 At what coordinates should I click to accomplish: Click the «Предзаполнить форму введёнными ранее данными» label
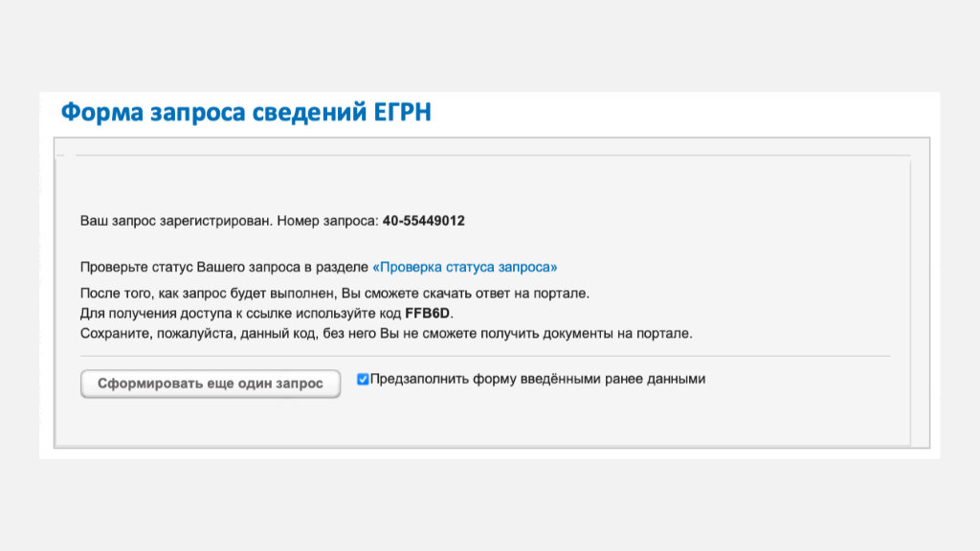point(538,379)
